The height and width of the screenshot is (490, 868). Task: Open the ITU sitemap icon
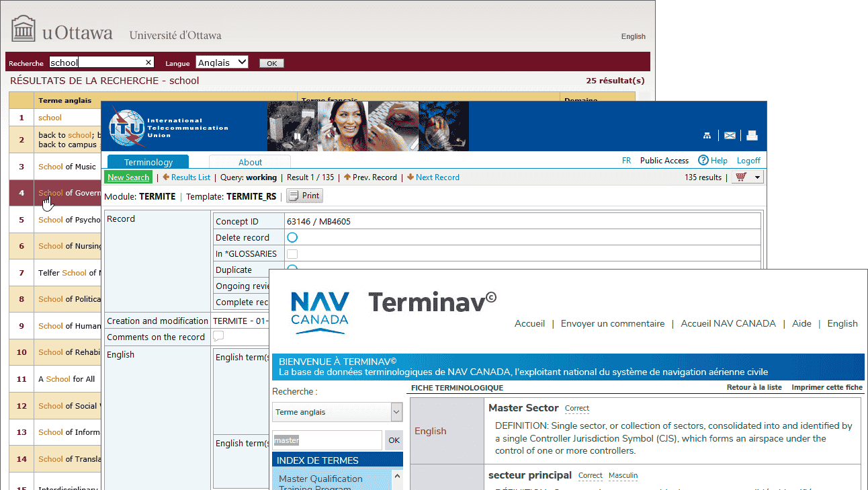(707, 136)
